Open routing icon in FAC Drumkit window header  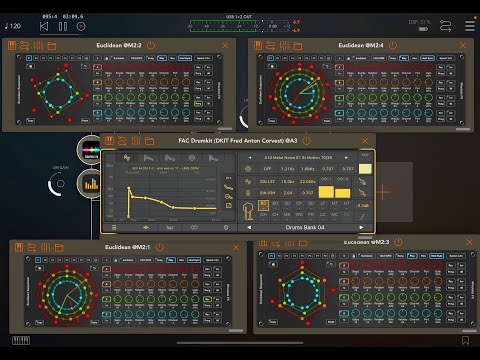coord(122,141)
